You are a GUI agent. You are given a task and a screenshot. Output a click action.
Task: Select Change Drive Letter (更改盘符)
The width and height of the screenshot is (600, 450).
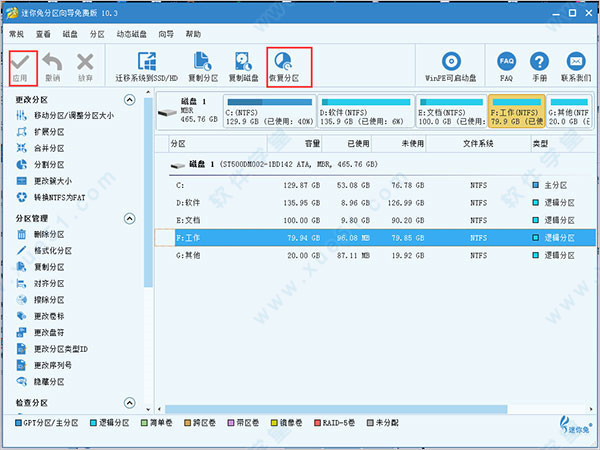[x=41, y=333]
